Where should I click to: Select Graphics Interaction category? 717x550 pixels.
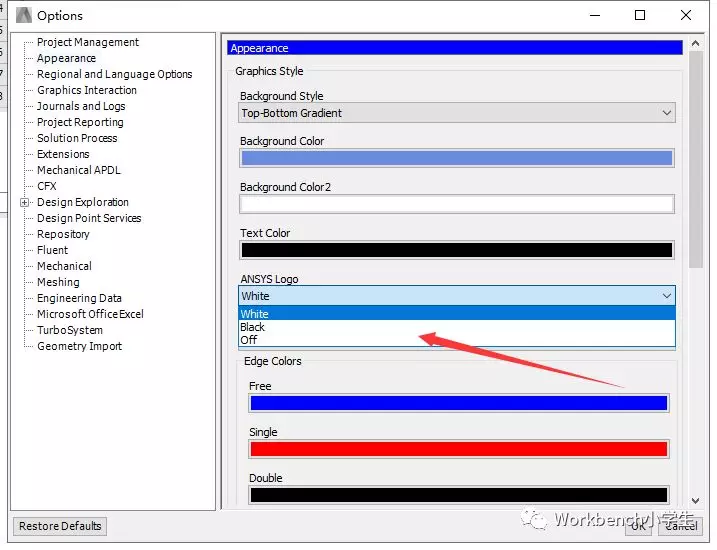(87, 90)
